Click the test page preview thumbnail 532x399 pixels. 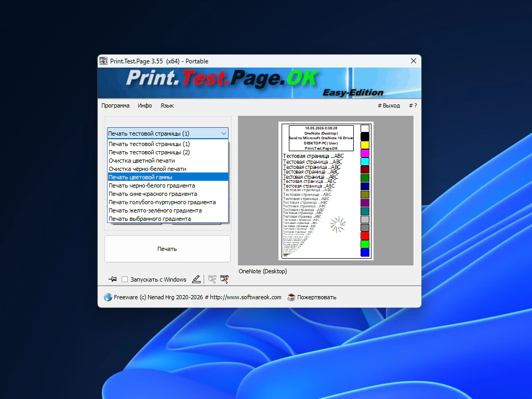pyautogui.click(x=326, y=191)
